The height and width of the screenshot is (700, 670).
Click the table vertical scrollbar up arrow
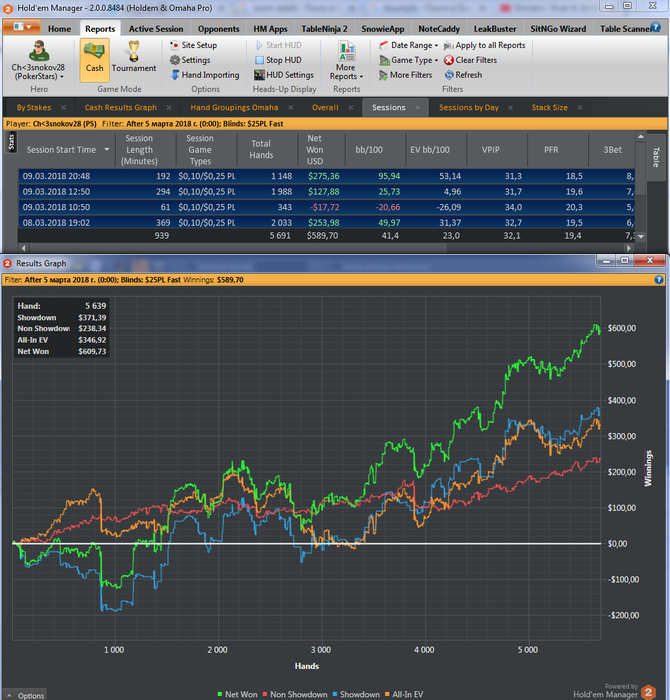click(641, 137)
